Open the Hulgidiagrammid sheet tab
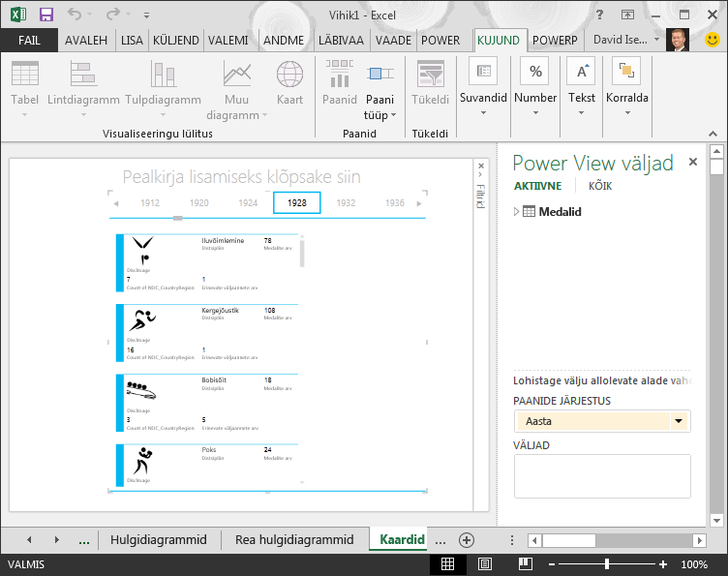 [159, 540]
